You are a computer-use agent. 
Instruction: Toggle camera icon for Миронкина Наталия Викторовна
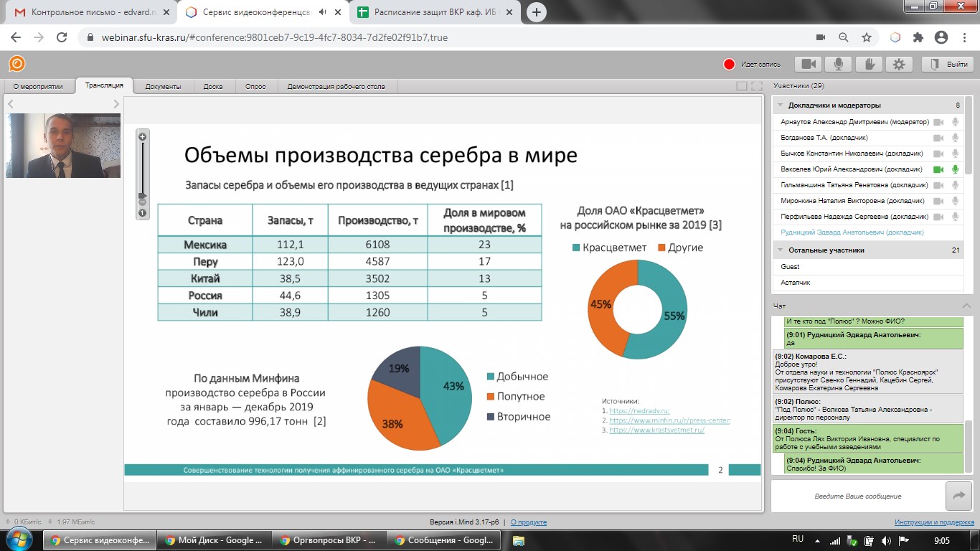click(x=938, y=201)
